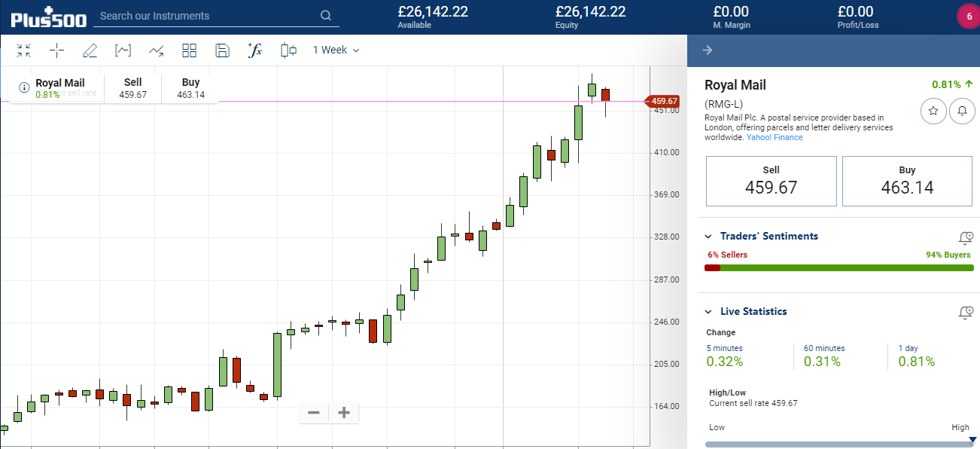Click the Search our Instruments field

pos(207,16)
